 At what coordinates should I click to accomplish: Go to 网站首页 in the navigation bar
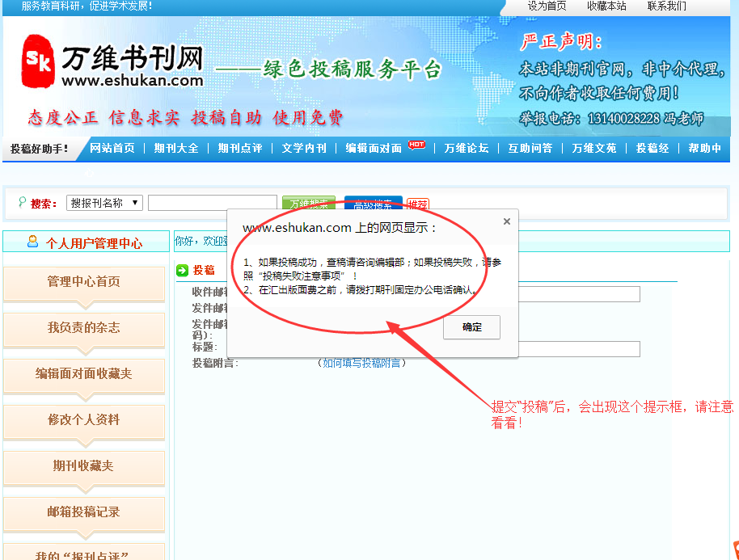pos(112,149)
